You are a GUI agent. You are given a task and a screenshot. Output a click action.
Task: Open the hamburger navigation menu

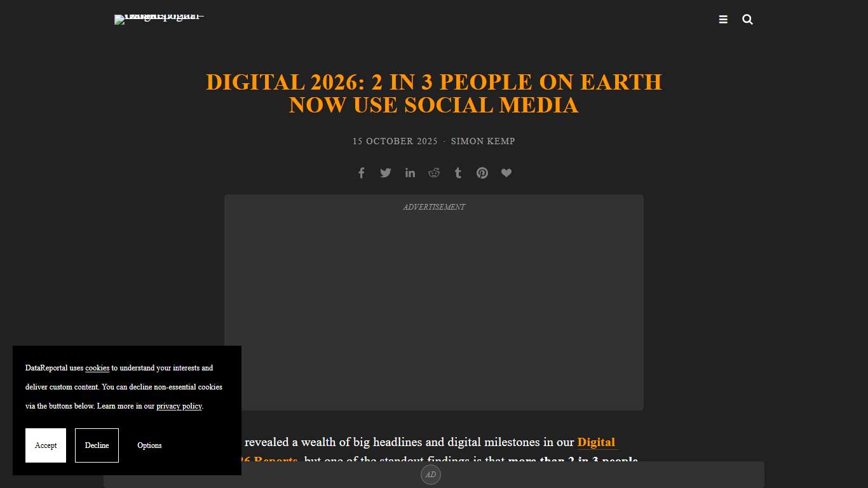coord(723,19)
